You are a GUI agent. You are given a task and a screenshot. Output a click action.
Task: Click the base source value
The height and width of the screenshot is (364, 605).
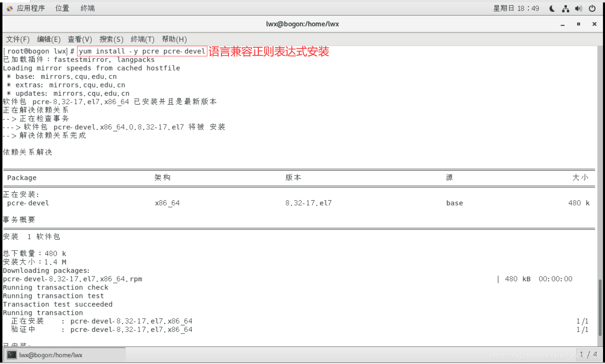coord(454,203)
